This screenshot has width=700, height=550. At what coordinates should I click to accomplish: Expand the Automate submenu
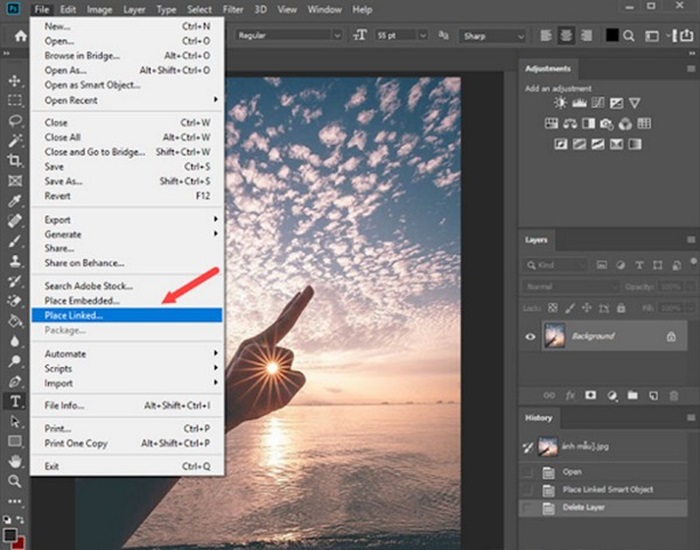tap(127, 354)
